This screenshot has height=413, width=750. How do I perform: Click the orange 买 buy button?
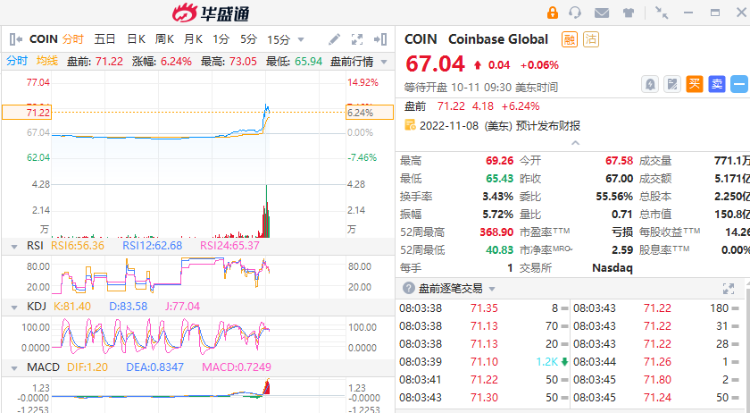coord(695,84)
